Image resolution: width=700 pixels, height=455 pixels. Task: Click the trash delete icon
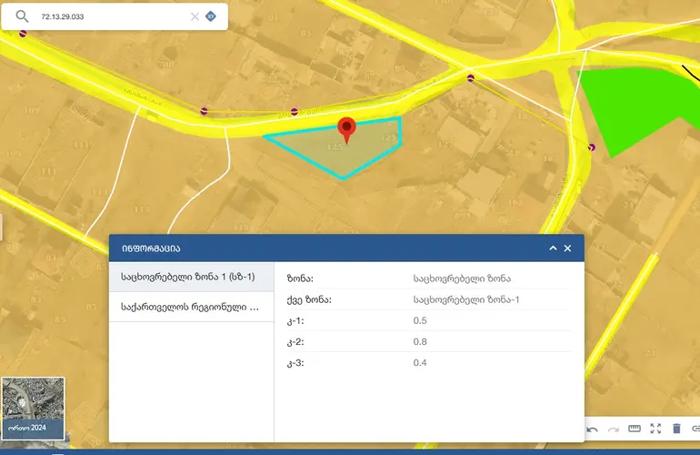(676, 429)
